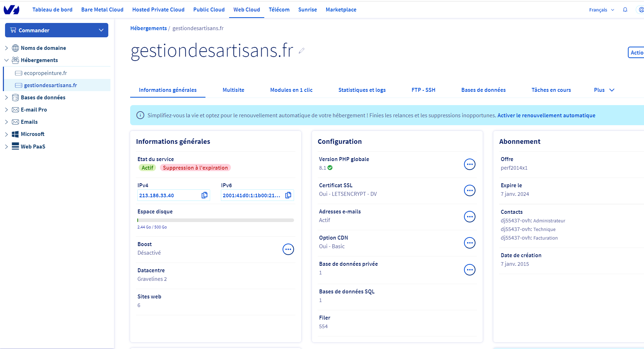This screenshot has height=349, width=644.
Task: Click Activer le renouvellement automatique link
Action: [x=546, y=115]
